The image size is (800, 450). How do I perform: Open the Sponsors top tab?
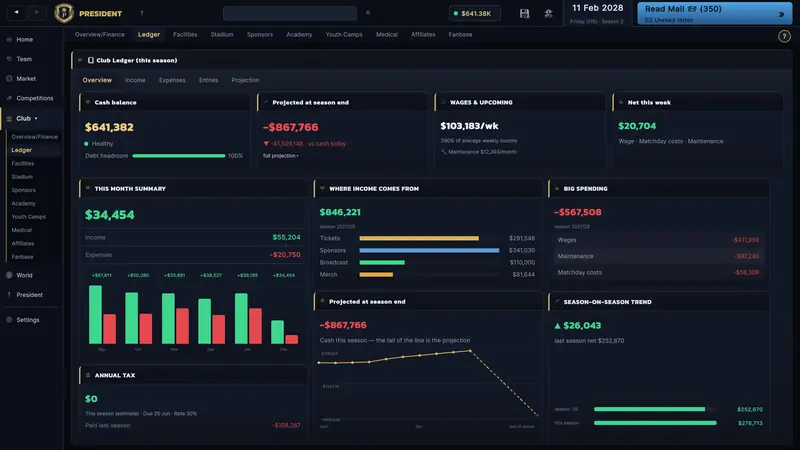pos(260,35)
